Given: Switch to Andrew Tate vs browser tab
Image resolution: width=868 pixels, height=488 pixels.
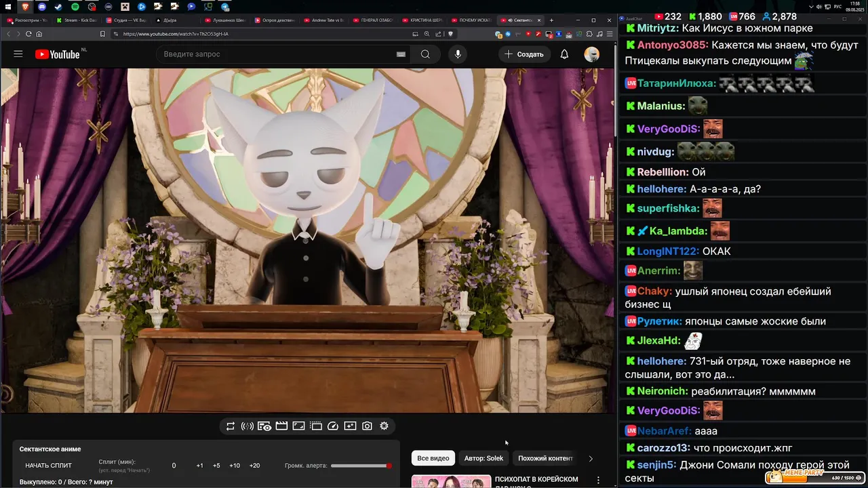Looking at the screenshot, I should point(324,20).
